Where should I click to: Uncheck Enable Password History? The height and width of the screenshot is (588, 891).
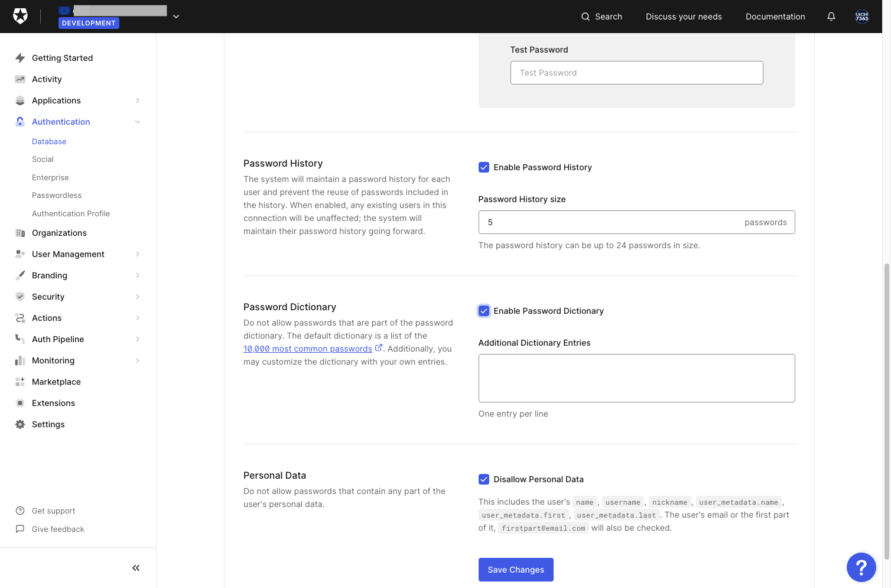(484, 167)
